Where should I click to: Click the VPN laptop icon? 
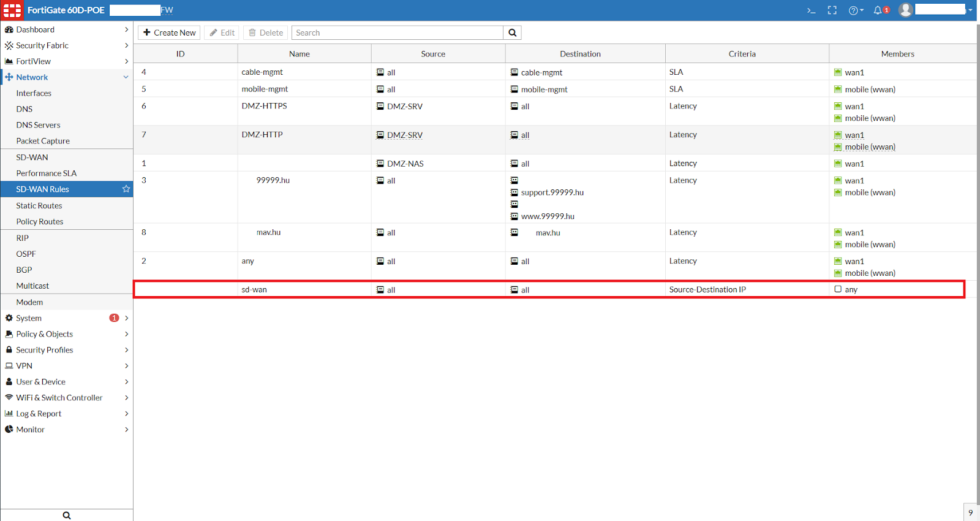click(9, 366)
